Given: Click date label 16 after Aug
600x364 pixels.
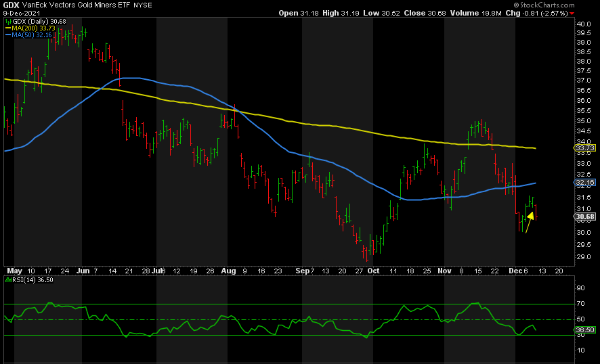Looking at the screenshot, I should click(x=261, y=271).
